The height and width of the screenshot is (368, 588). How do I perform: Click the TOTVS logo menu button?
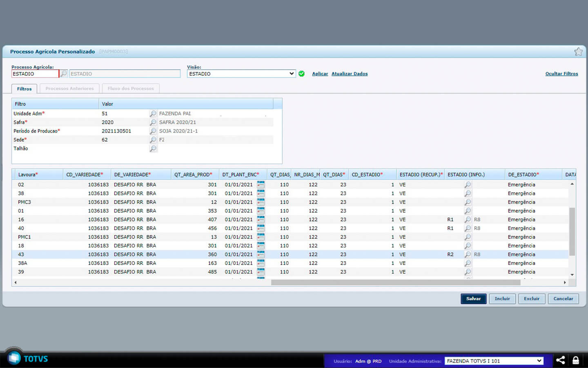(15, 358)
